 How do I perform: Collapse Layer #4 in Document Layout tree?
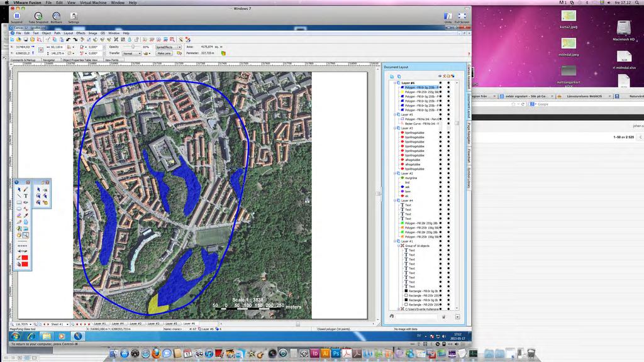395,200
